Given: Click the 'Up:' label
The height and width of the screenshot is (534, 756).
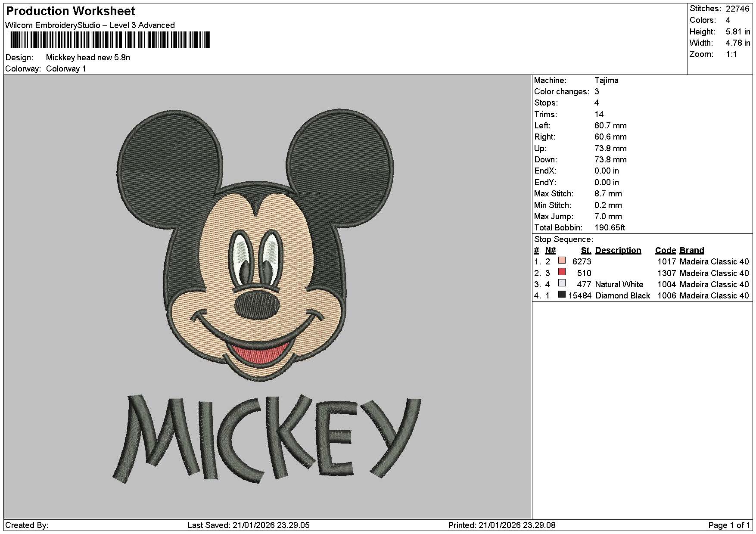Looking at the screenshot, I should [x=540, y=148].
